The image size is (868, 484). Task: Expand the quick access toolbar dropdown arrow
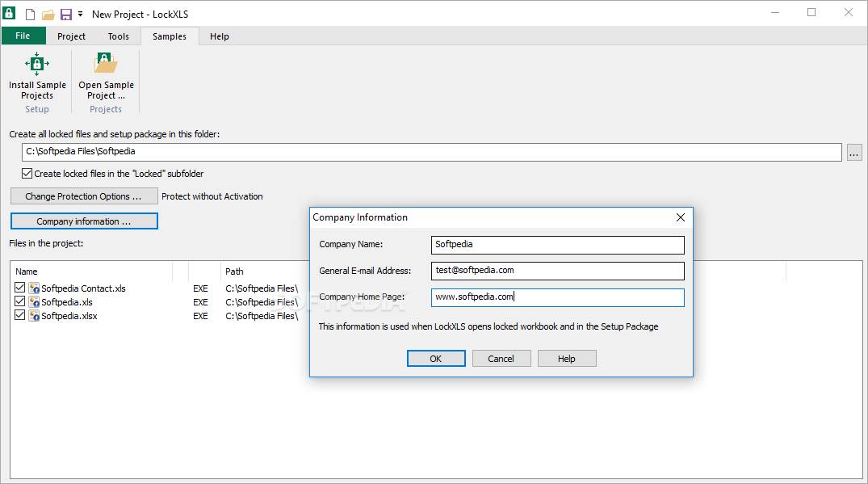click(x=80, y=14)
